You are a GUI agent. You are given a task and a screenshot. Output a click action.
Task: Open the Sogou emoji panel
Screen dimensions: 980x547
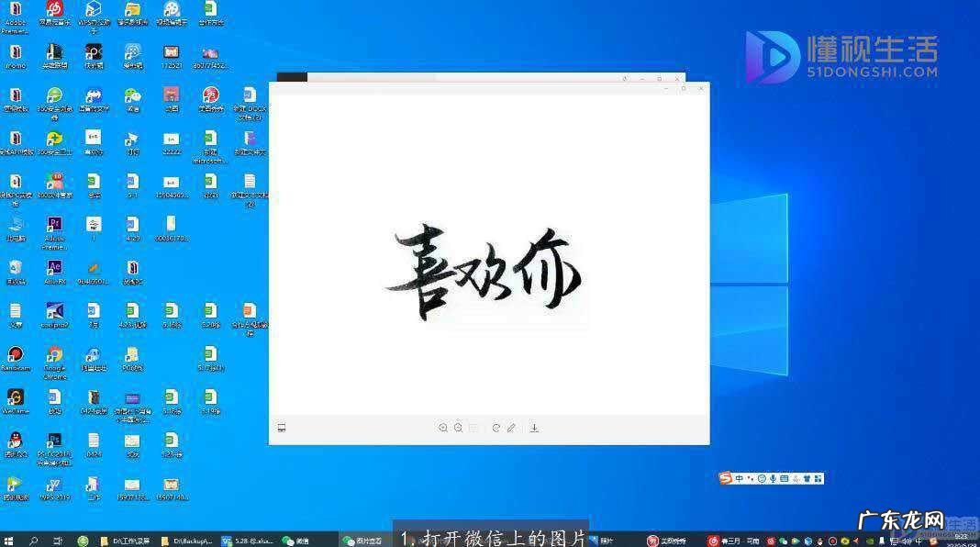[761, 478]
